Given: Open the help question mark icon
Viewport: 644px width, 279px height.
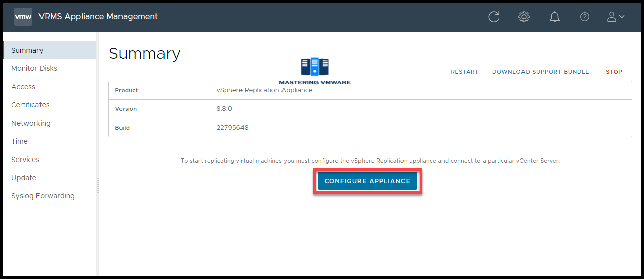Looking at the screenshot, I should (585, 17).
